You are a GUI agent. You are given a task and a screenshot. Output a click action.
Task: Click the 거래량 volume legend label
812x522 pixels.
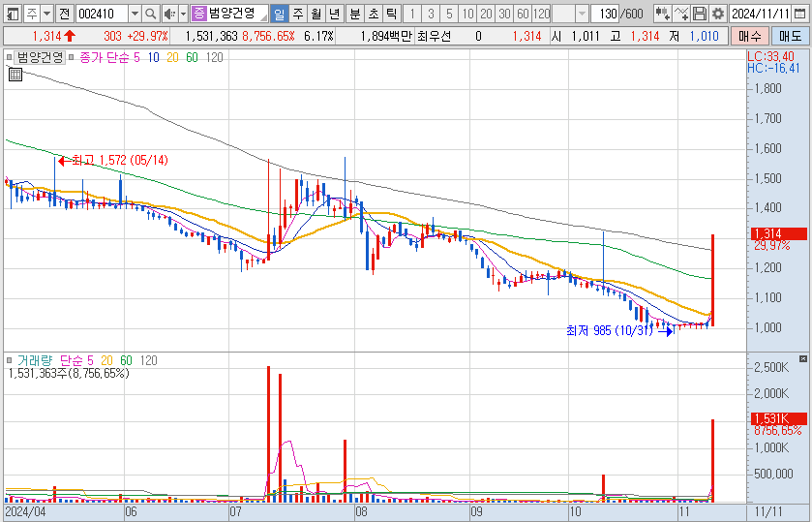36,360
